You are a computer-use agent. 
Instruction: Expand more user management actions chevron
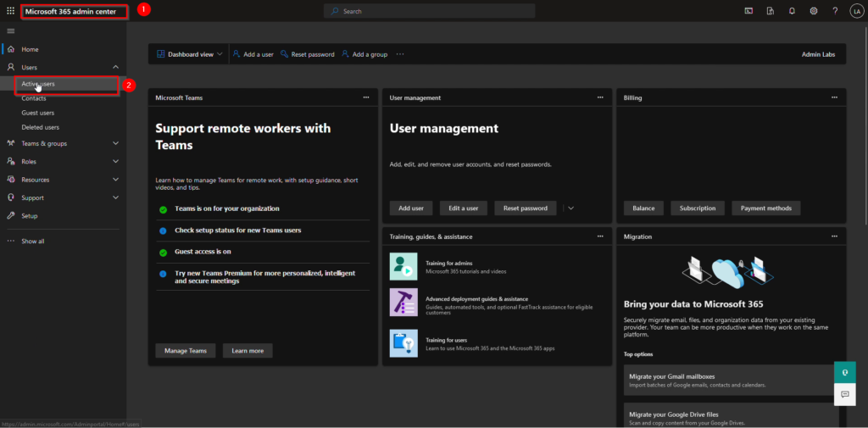point(571,208)
